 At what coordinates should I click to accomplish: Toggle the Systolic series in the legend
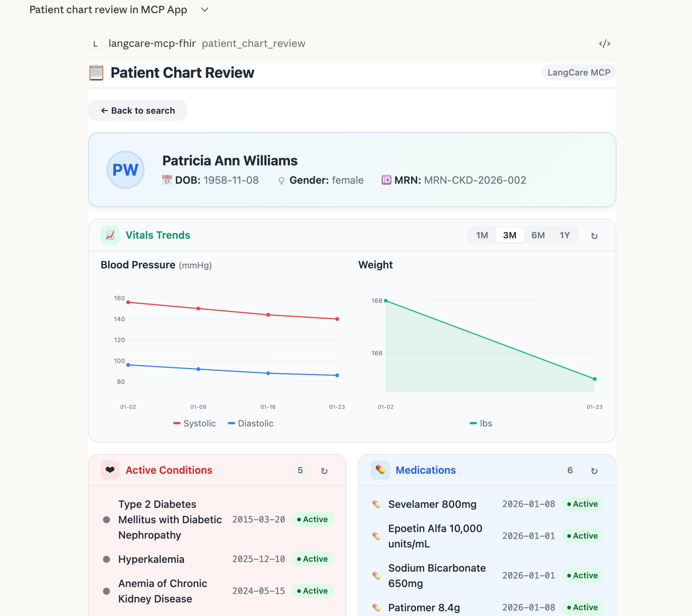[194, 423]
